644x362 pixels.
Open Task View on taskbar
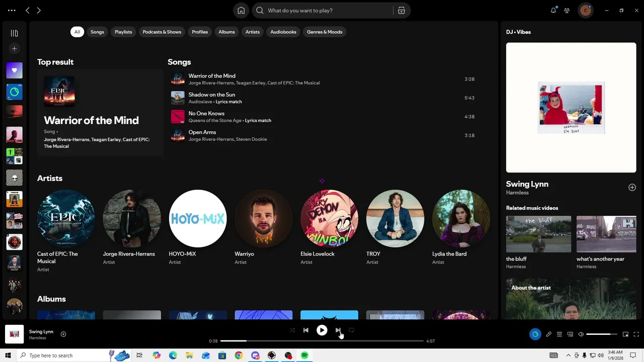(x=140, y=355)
